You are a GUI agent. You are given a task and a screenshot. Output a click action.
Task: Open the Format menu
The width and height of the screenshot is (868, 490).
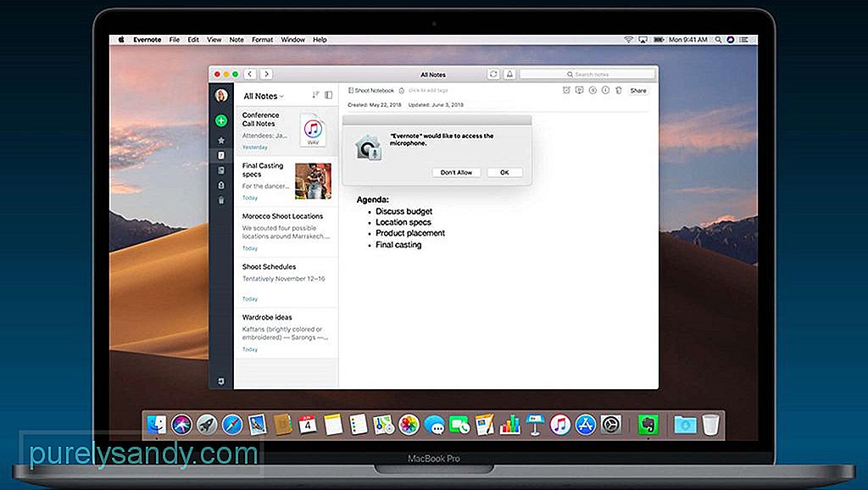coord(263,40)
